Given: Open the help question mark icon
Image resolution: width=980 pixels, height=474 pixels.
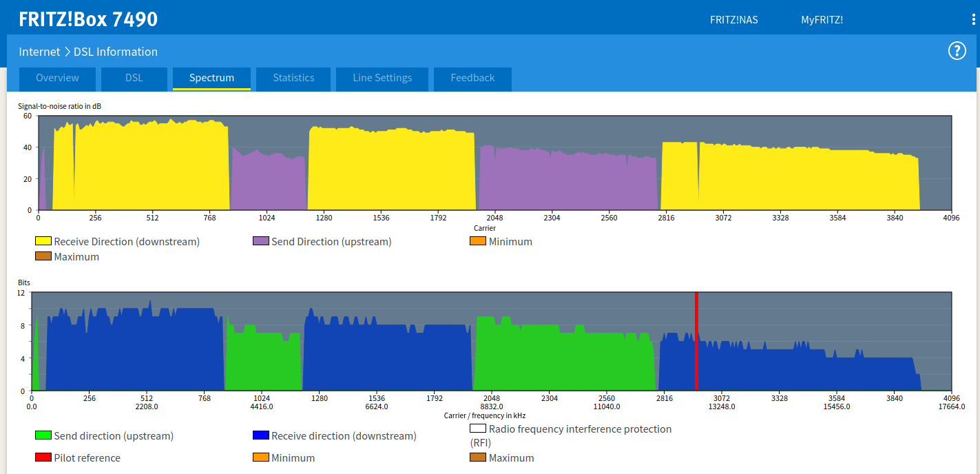Looking at the screenshot, I should pyautogui.click(x=957, y=51).
